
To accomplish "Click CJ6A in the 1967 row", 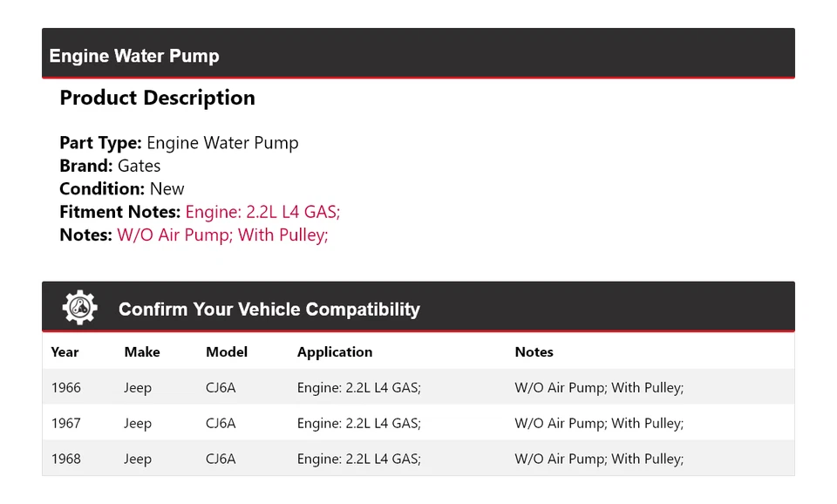I will pyautogui.click(x=221, y=424).
